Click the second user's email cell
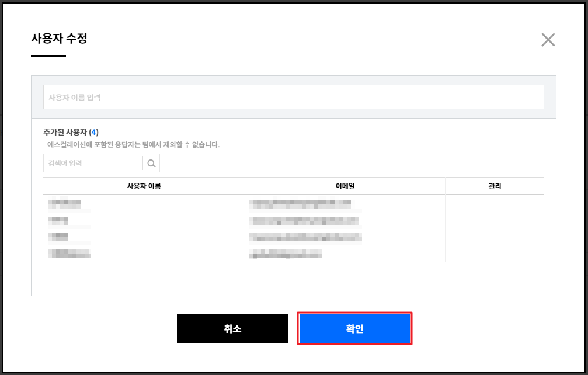 tap(304, 220)
